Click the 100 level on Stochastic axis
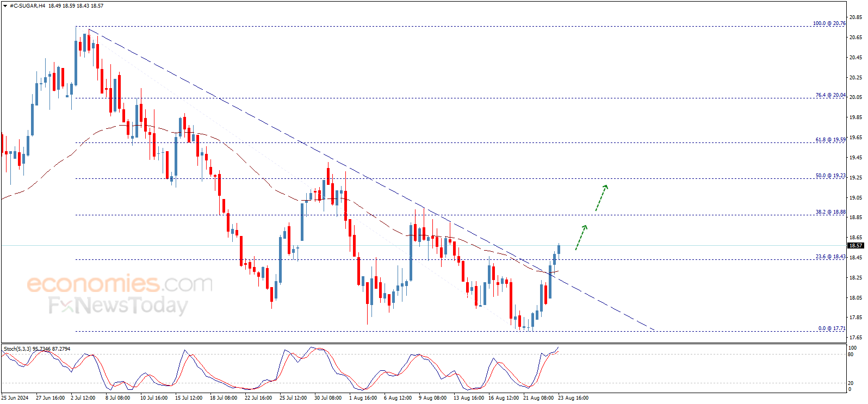 852,348
